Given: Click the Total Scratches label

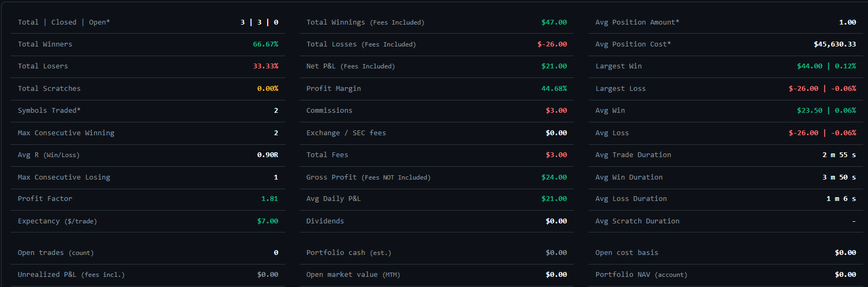Looking at the screenshot, I should coord(49,89).
